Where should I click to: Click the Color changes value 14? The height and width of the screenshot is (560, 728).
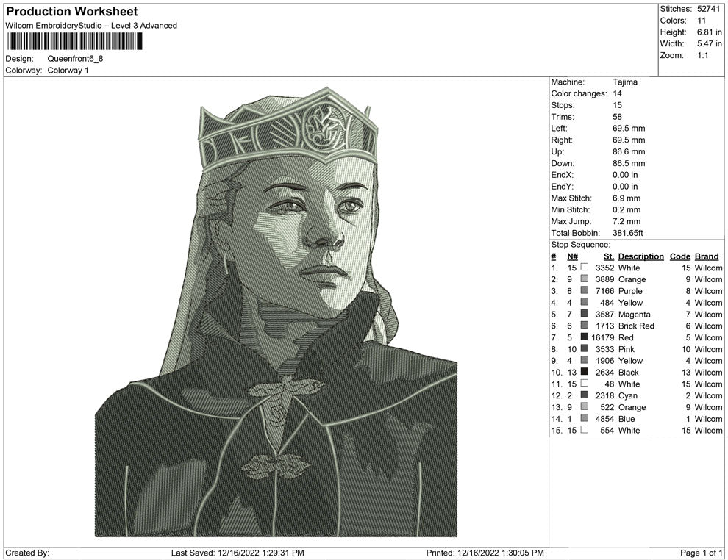617,94
